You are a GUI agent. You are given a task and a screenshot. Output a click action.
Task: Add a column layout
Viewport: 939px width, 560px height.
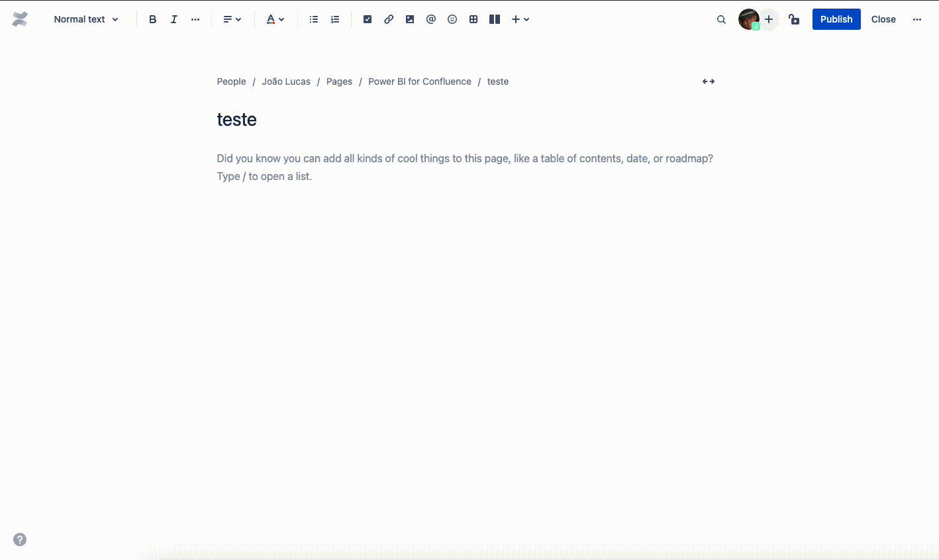tap(495, 19)
